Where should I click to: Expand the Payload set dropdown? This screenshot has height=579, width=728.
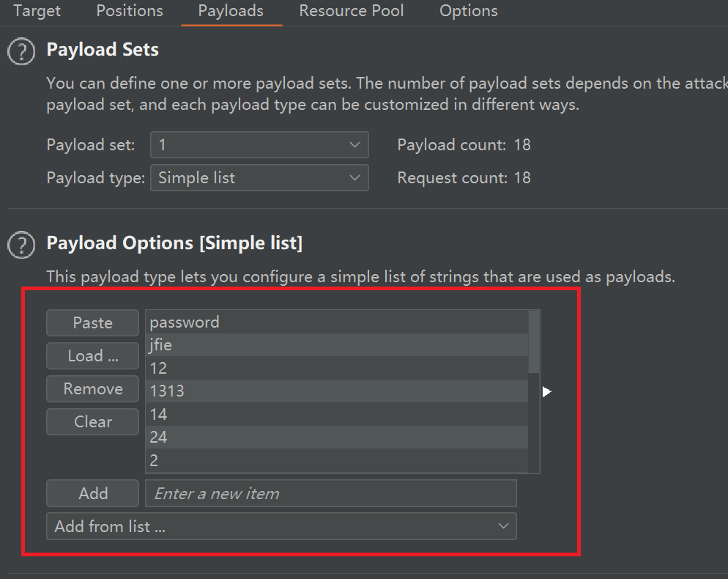(x=259, y=145)
